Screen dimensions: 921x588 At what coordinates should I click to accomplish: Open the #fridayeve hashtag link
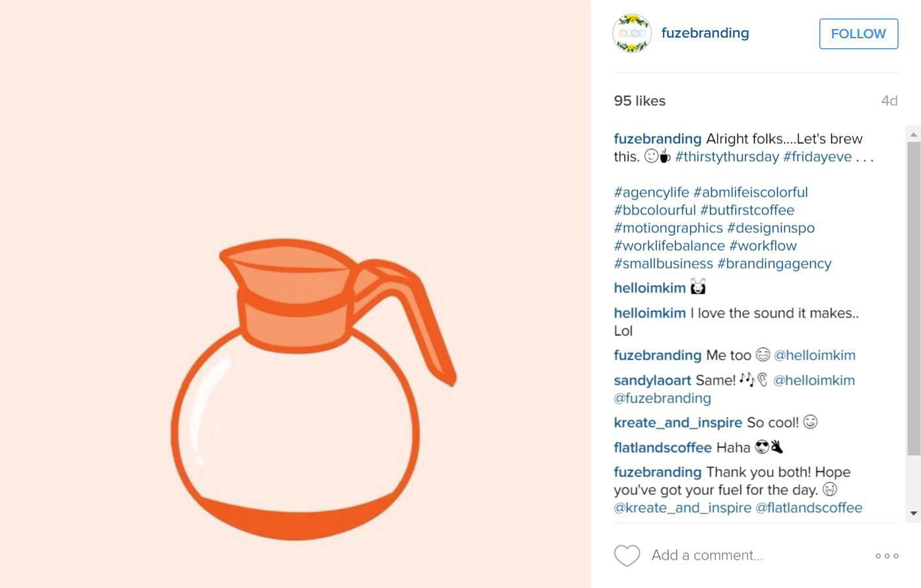[x=817, y=157]
